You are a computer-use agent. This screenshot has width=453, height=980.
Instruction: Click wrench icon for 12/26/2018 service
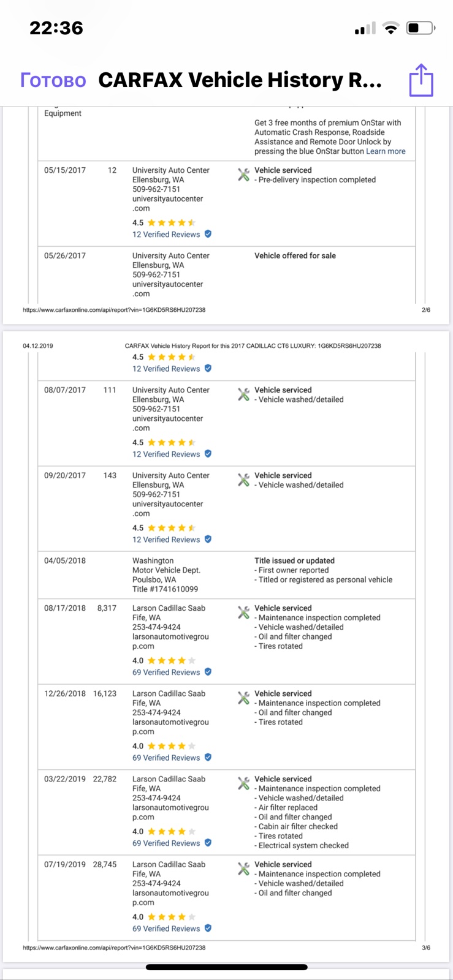243,698
